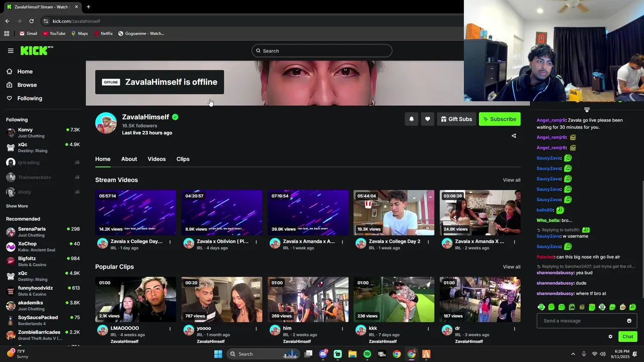The image size is (644, 362).
Task: Open options for LMAOOOOO clip
Action: 170,329
